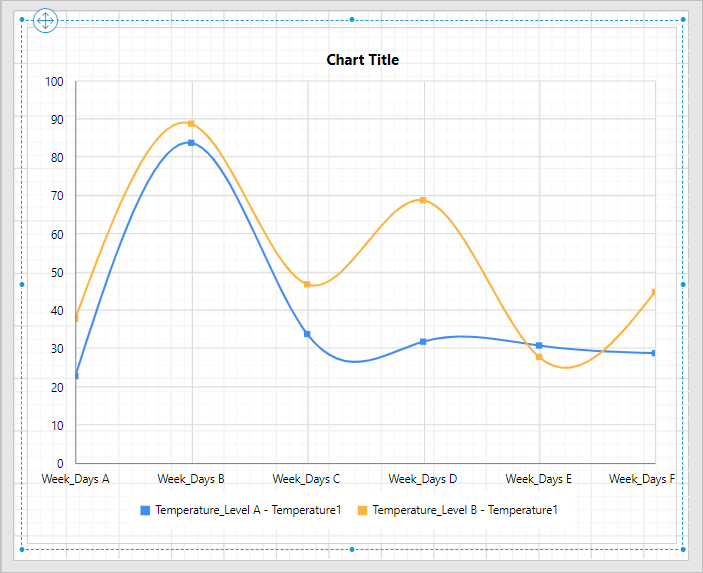Click the Week_Days B axis label

191,479
